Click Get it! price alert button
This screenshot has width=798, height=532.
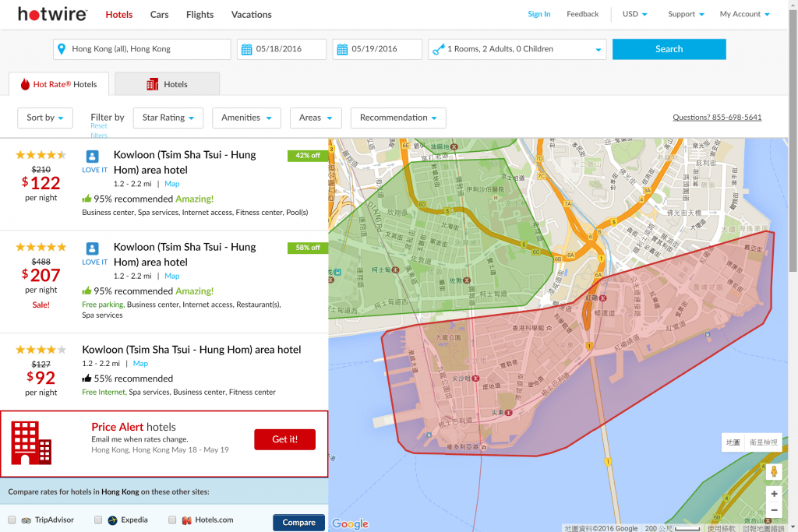tap(284, 439)
